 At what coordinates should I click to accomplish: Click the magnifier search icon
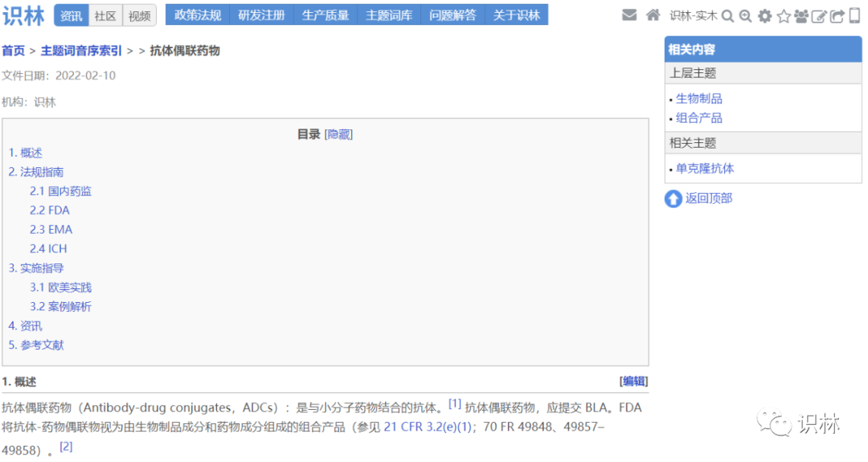[727, 16]
